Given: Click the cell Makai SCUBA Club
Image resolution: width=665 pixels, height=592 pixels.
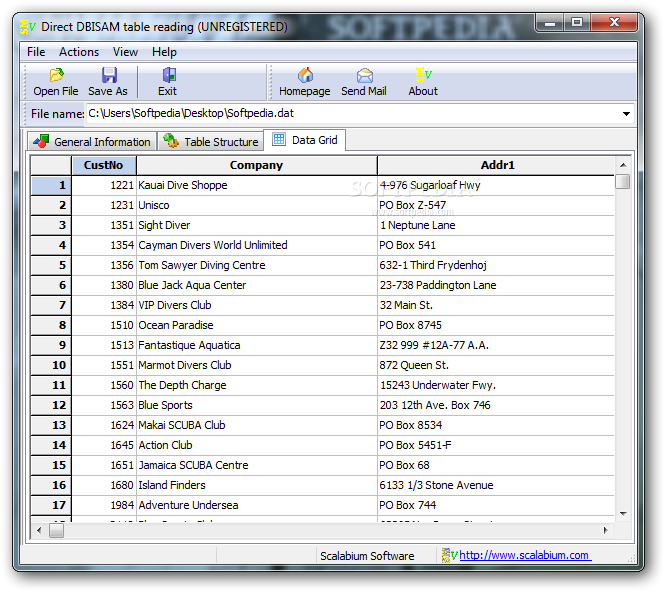Looking at the screenshot, I should click(257, 425).
